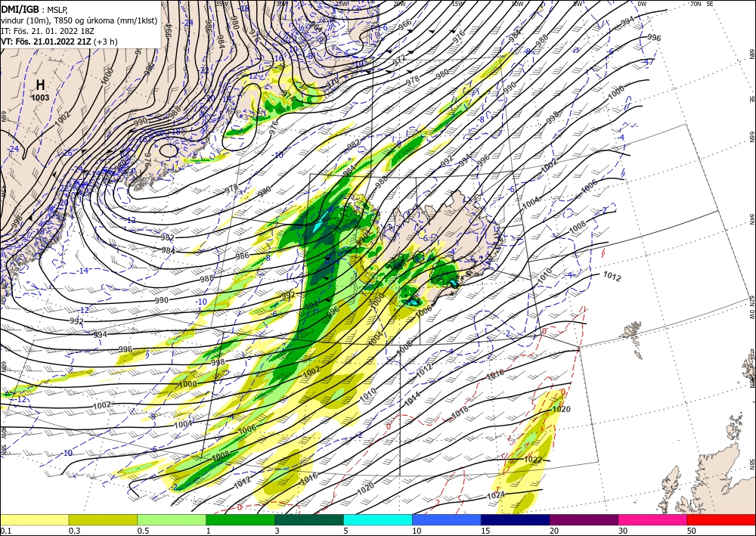Click the light green 0.5 legend swatch
756x536 pixels.
(172, 519)
